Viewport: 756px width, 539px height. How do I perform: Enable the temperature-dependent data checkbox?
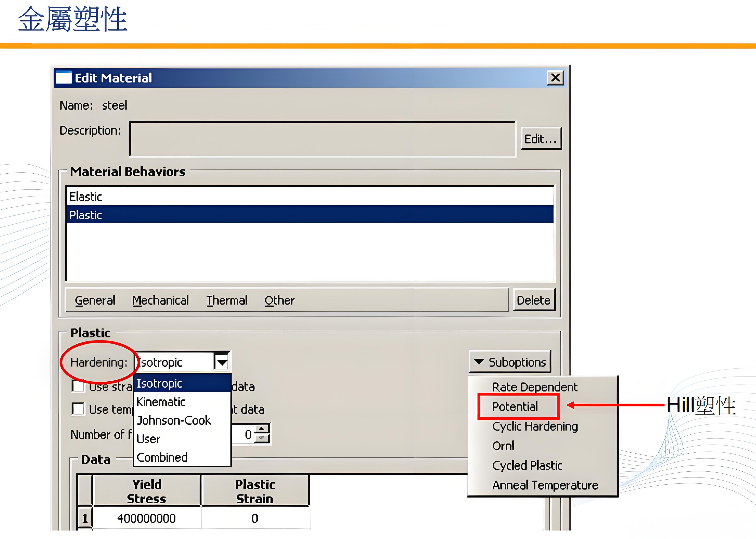click(78, 409)
